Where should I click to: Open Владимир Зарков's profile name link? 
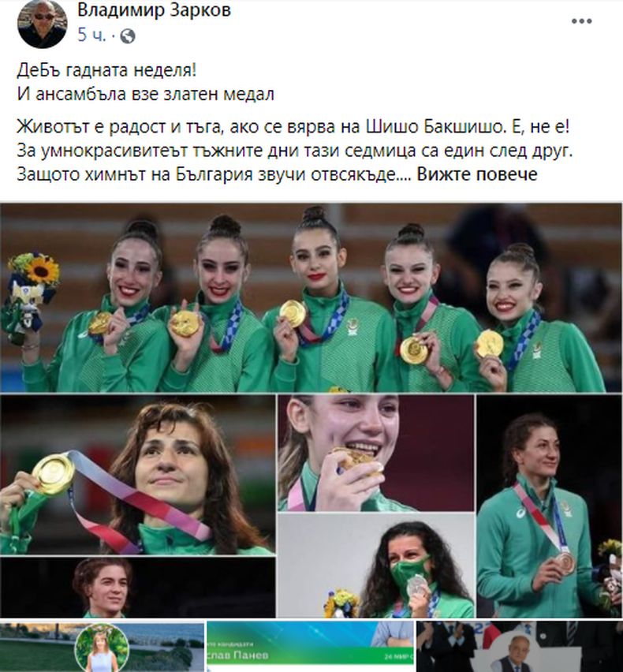[x=154, y=10]
